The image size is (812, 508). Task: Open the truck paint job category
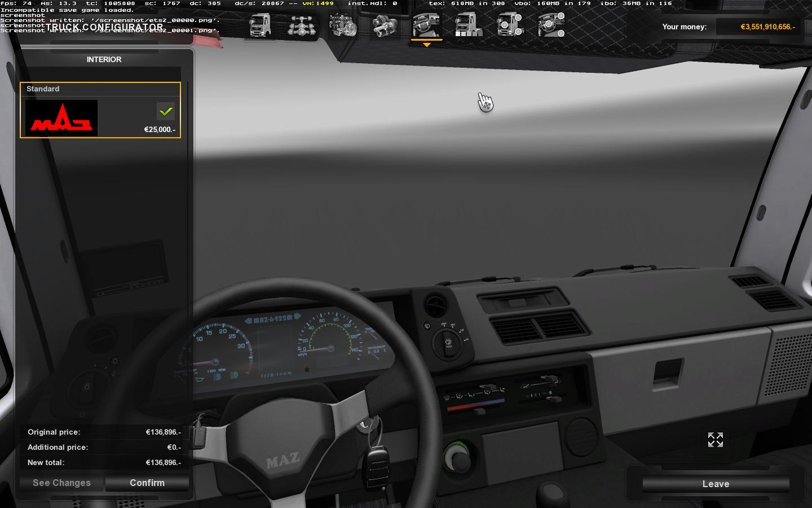468,25
